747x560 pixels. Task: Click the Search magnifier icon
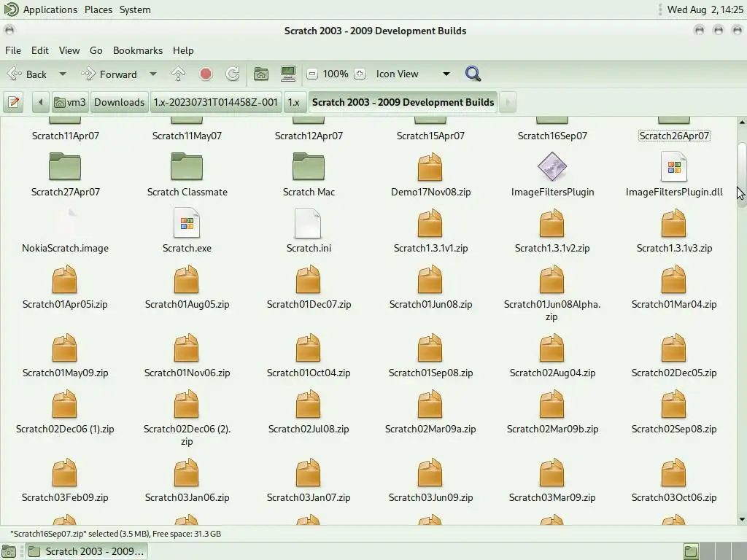pos(473,74)
